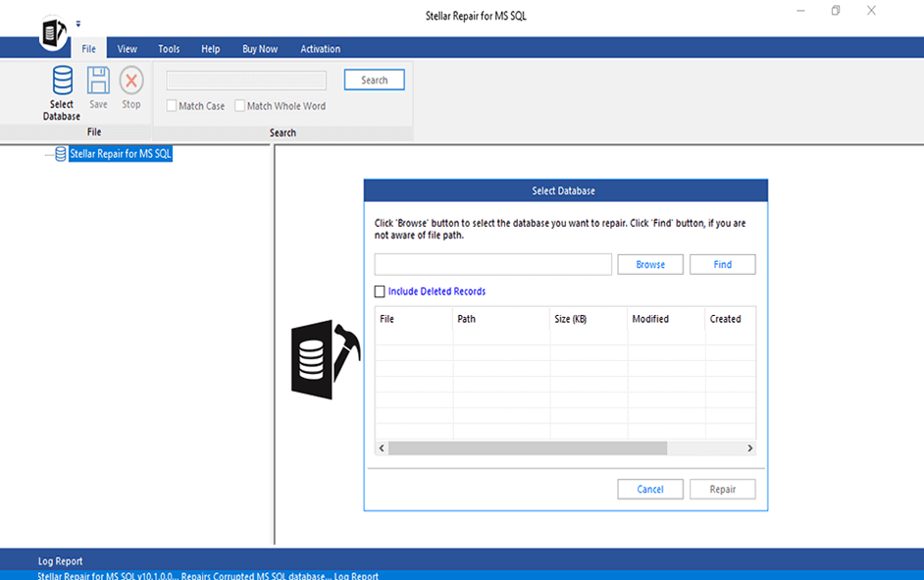Image resolution: width=924 pixels, height=580 pixels.
Task: Open the Activation tab
Action: (320, 48)
